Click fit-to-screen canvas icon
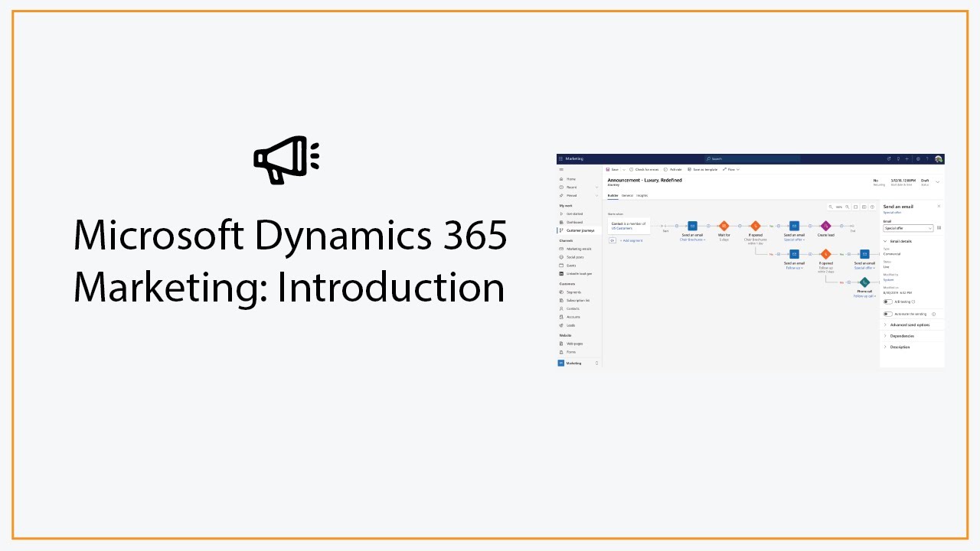980x551 pixels. point(855,207)
